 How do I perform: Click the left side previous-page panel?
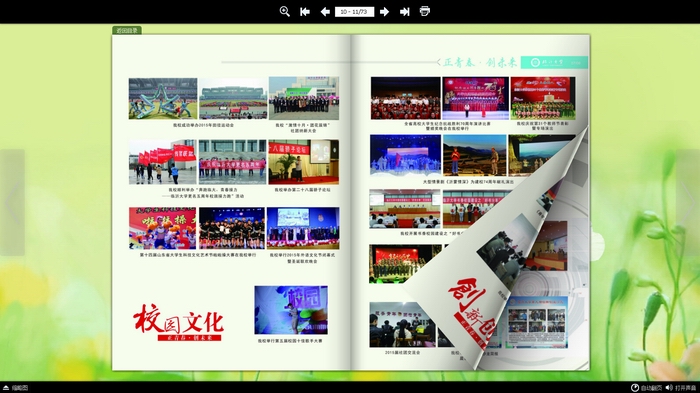12,202
